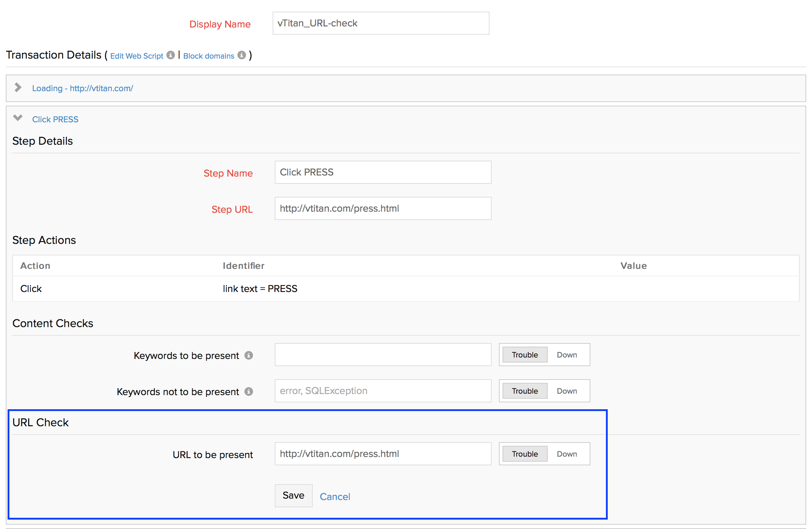Set Keywords not to be present to Down
Screen dimensions: 812x529
(567, 391)
